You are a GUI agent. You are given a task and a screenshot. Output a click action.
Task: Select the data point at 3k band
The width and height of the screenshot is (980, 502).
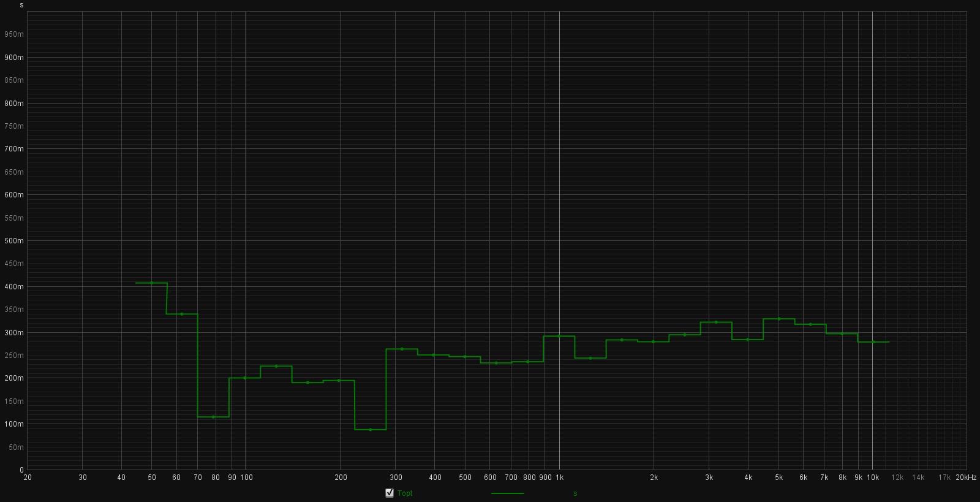(716, 322)
